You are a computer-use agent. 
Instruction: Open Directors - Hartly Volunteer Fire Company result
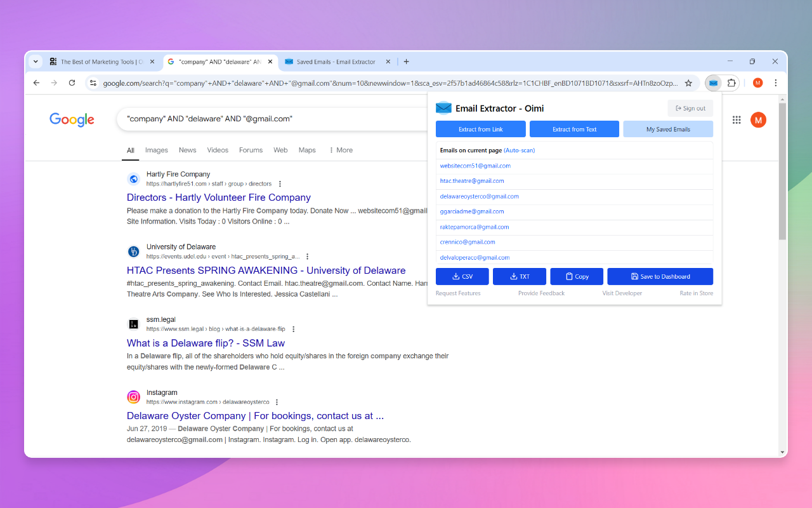click(x=219, y=197)
